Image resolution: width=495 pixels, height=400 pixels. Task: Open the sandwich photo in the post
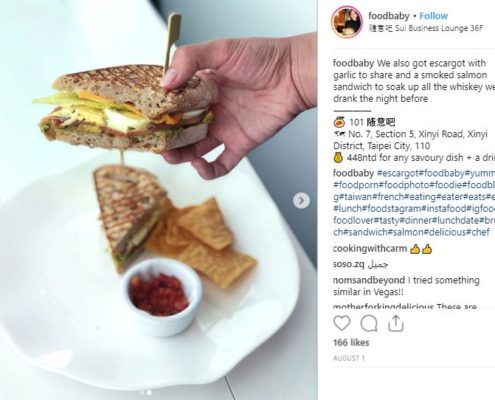[158, 200]
